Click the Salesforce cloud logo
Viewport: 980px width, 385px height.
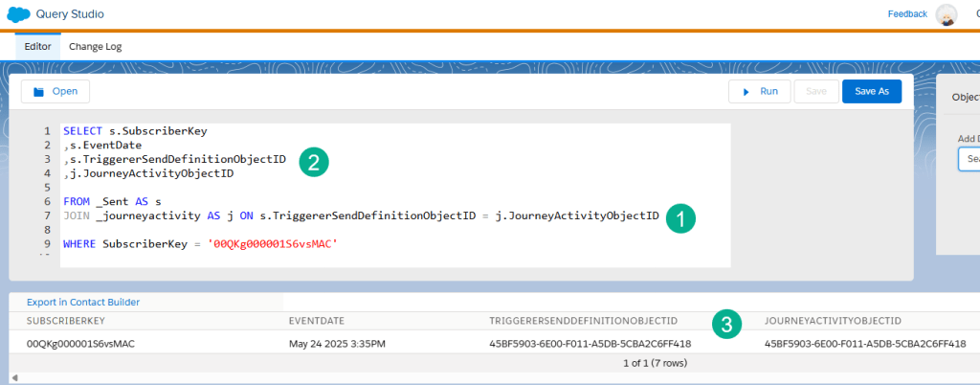(x=20, y=14)
